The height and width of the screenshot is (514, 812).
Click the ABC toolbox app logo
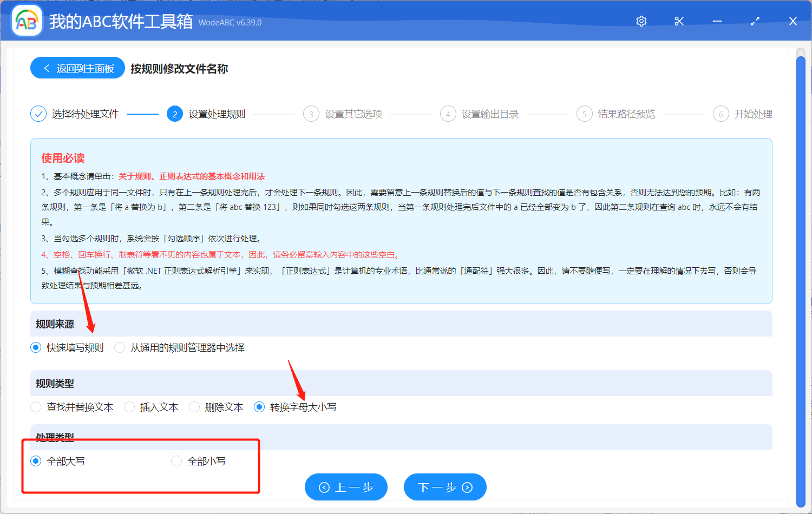[27, 21]
